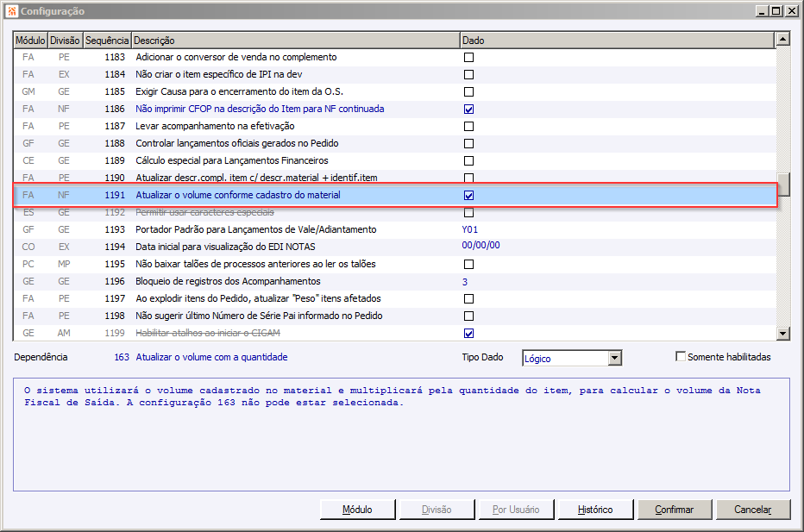Click the Cancelar button
804x532 pixels.
pyautogui.click(x=753, y=510)
